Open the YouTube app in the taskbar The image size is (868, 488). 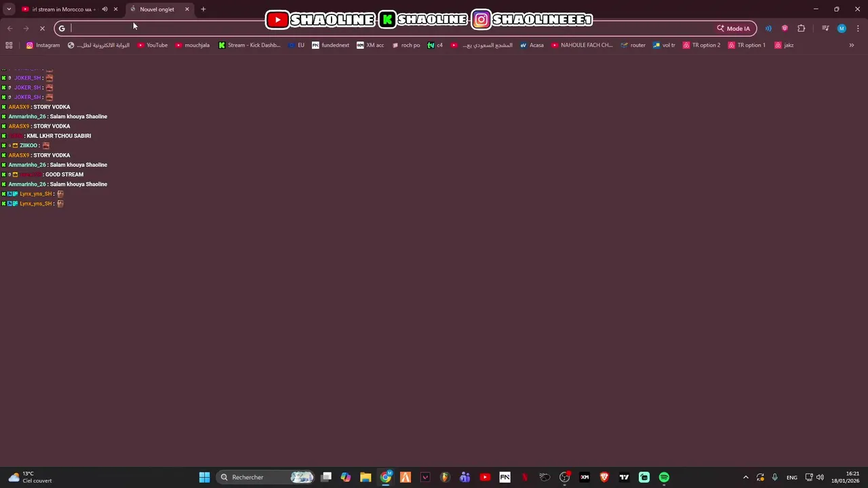pos(485,477)
